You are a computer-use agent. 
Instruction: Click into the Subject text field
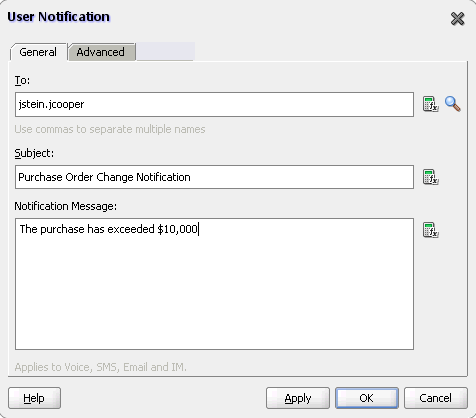[214, 177]
